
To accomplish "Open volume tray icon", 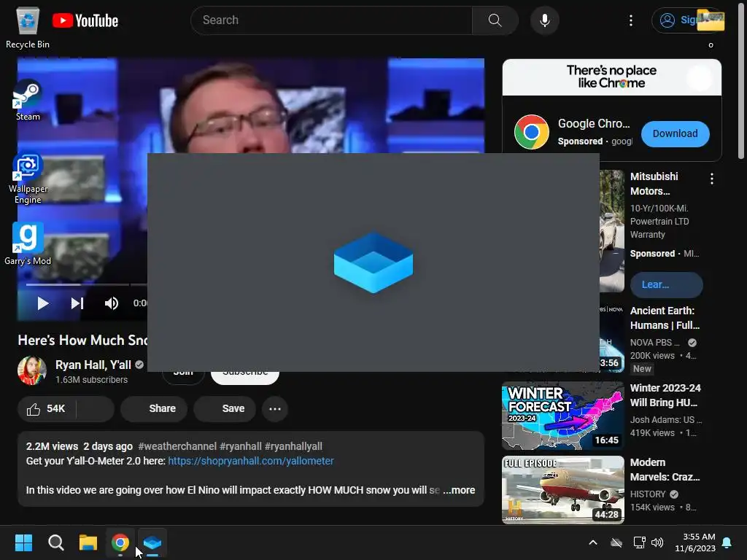I will tap(657, 542).
